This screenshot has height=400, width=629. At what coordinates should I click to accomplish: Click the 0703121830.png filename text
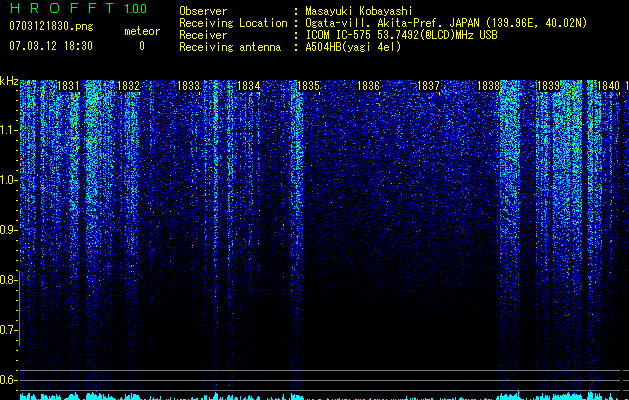point(51,27)
